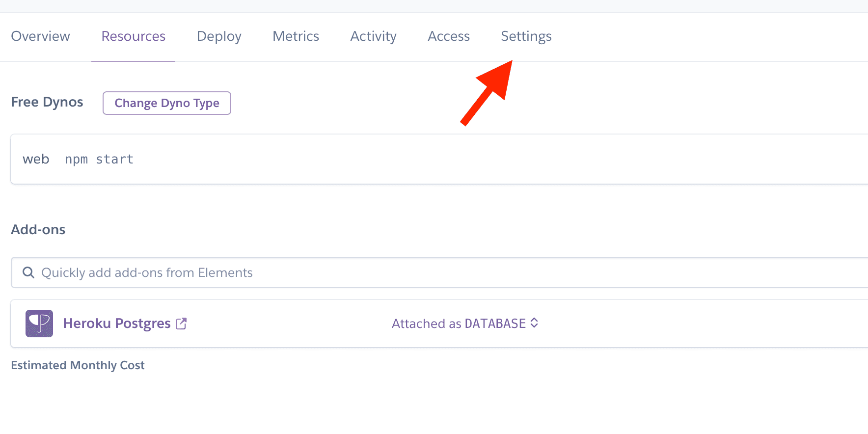
Task: Open the Overview tab
Action: (x=40, y=36)
